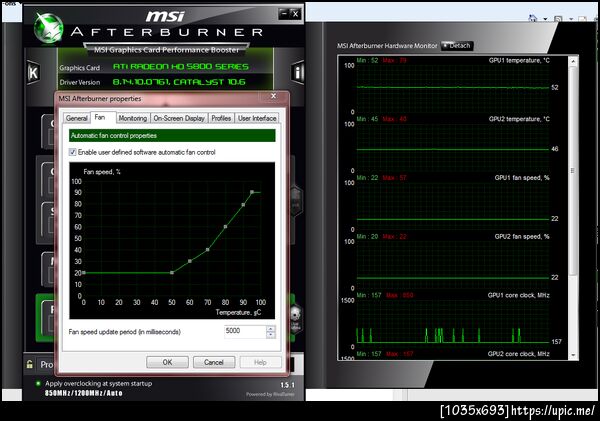Click the version number "1.5.1"
Viewport: 600px width, 421px height.
coord(287,385)
